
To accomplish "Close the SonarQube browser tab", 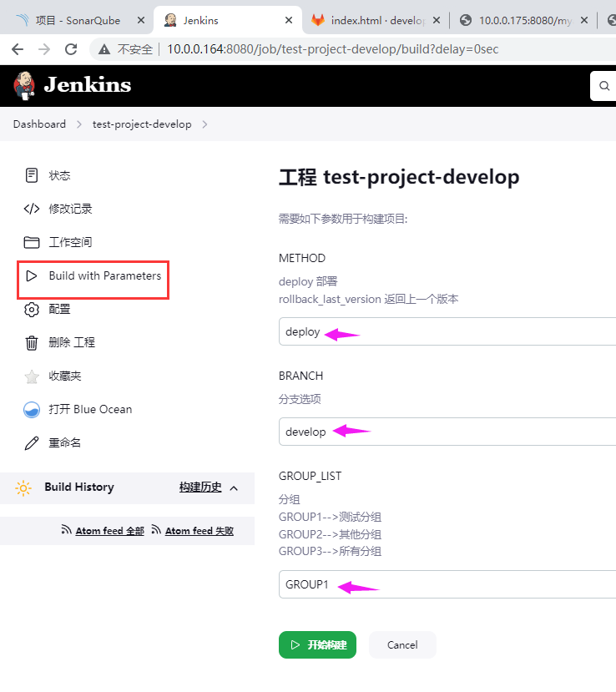I will pyautogui.click(x=141, y=20).
